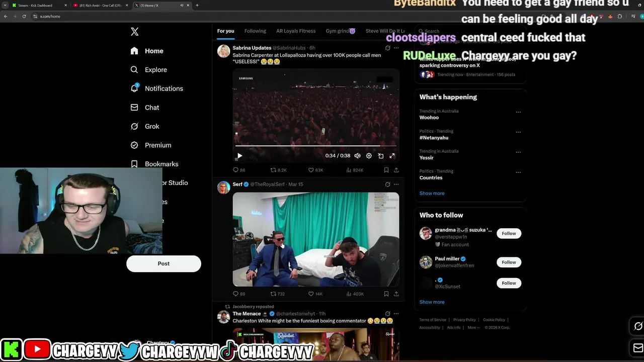View analytics of Serf's post
This screenshot has height=362, width=644.
(355, 294)
